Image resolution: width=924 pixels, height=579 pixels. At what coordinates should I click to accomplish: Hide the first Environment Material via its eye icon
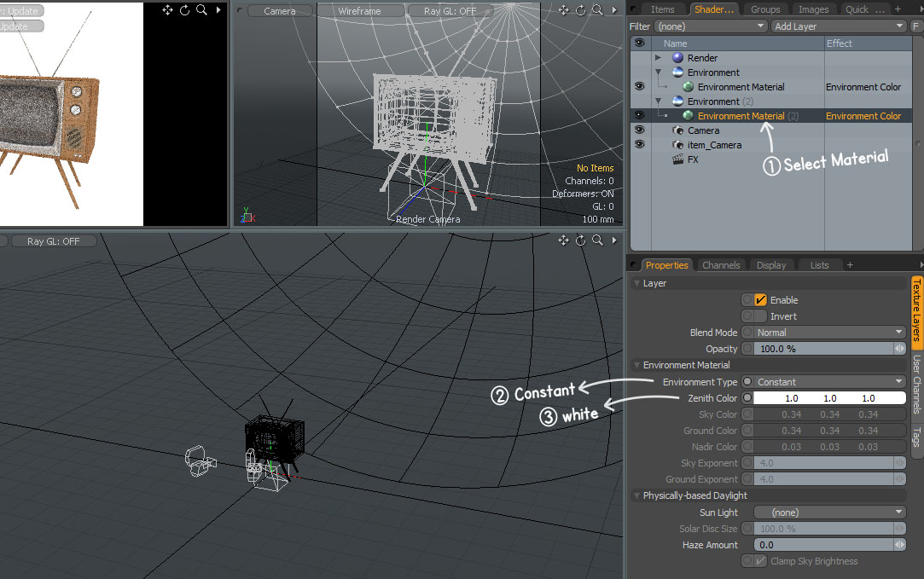639,87
